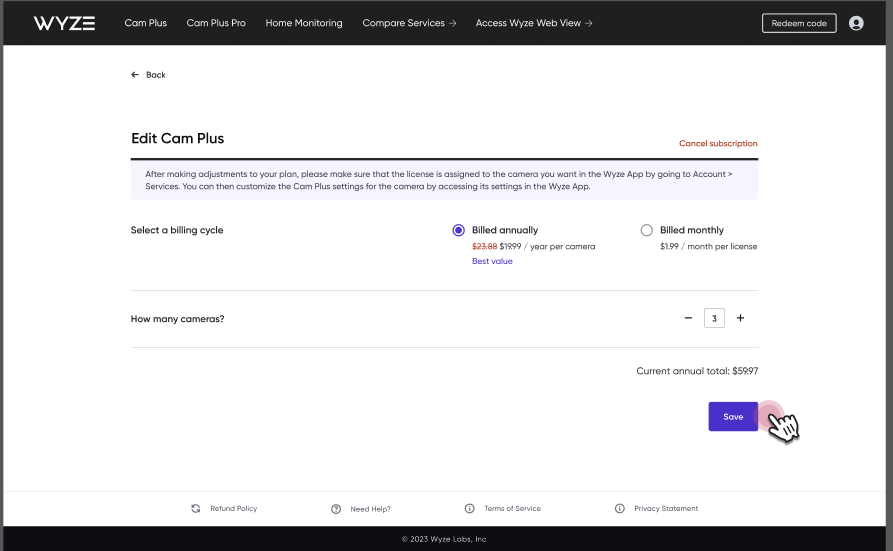
Task: Go to Cam Plus Pro page
Action: pos(216,23)
